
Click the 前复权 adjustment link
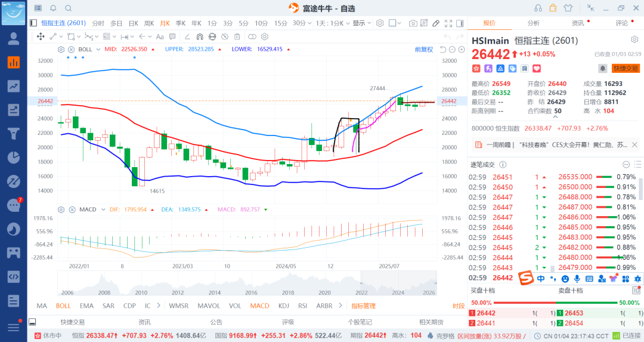tap(424, 50)
